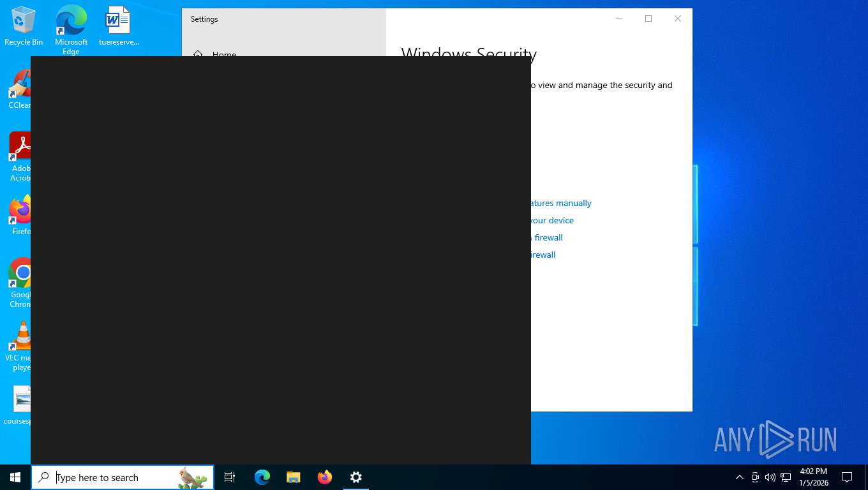Open Microsoft Edge from the taskbar

tap(262, 477)
